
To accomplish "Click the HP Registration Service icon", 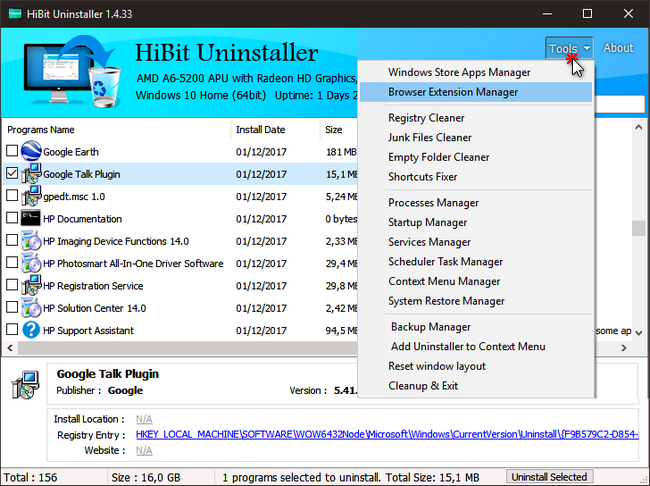I will (x=31, y=285).
